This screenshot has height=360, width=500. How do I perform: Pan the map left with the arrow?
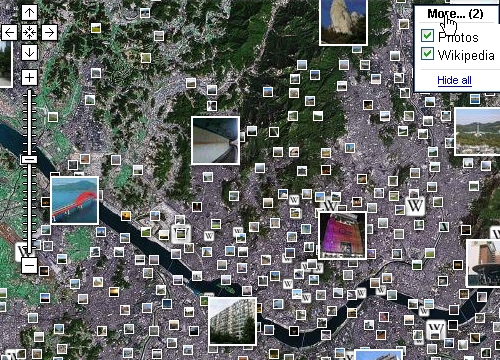pyautogui.click(x=9, y=33)
